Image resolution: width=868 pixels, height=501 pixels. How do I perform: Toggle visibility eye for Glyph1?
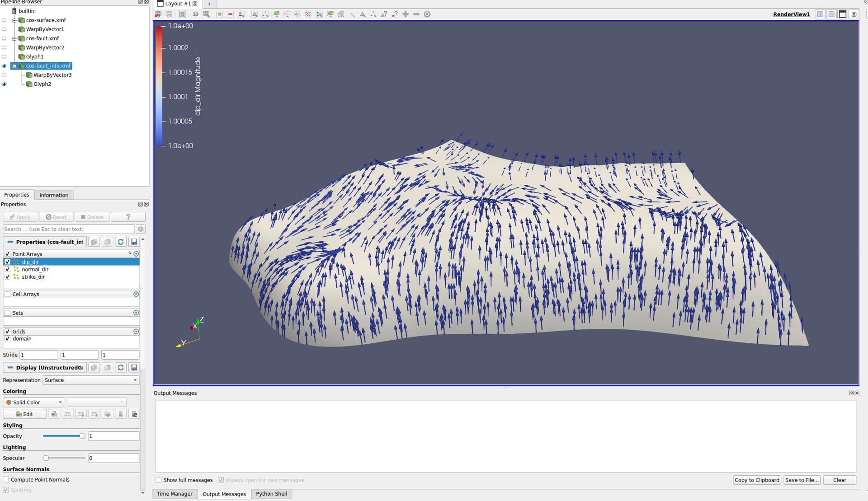pos(5,57)
